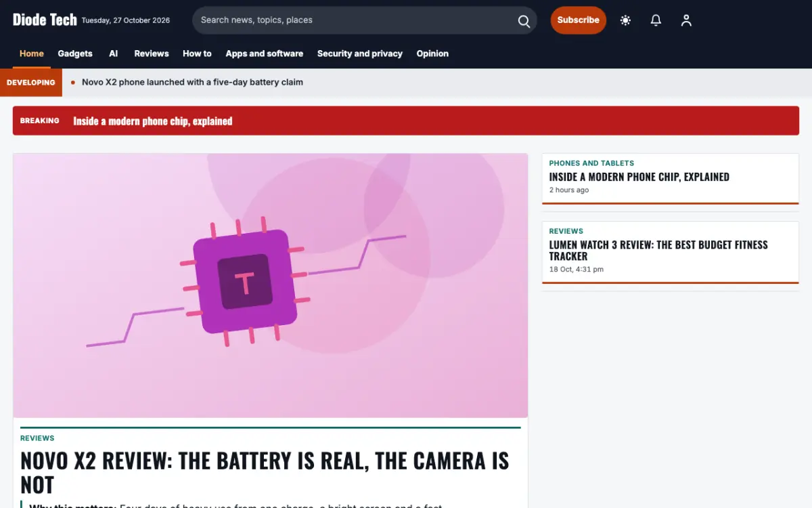Open the How to section

coord(197,54)
